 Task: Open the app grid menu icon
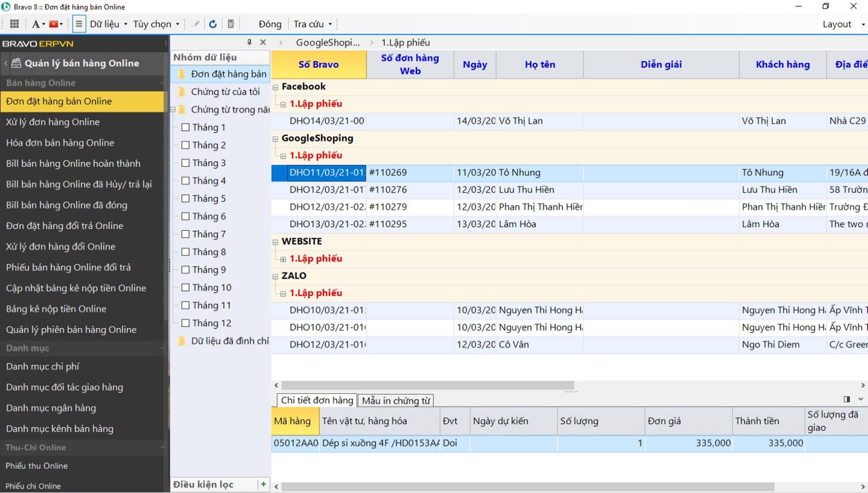point(14,24)
